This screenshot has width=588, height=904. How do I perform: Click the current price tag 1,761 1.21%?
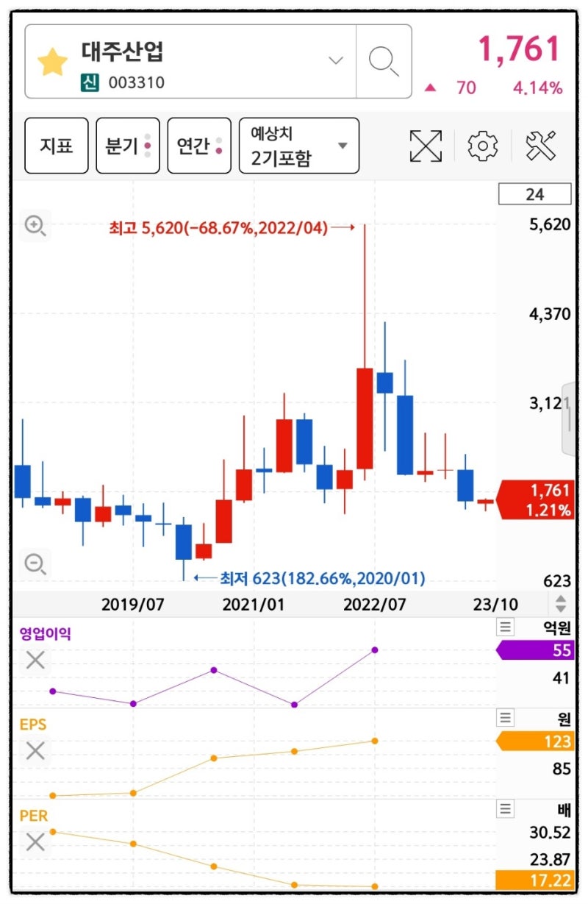coord(537,500)
